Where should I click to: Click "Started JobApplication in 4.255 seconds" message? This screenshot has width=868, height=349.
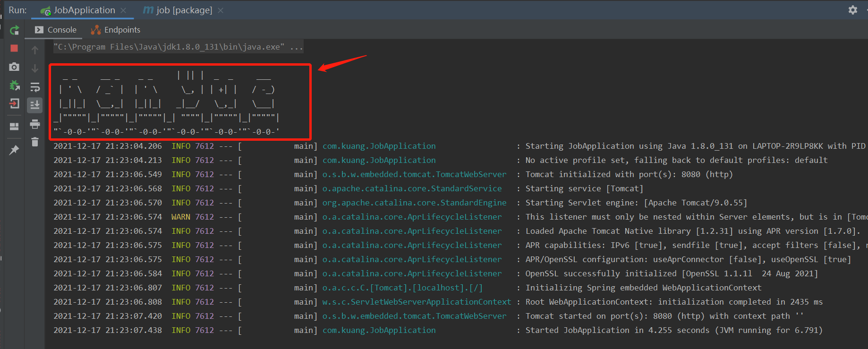point(674,330)
